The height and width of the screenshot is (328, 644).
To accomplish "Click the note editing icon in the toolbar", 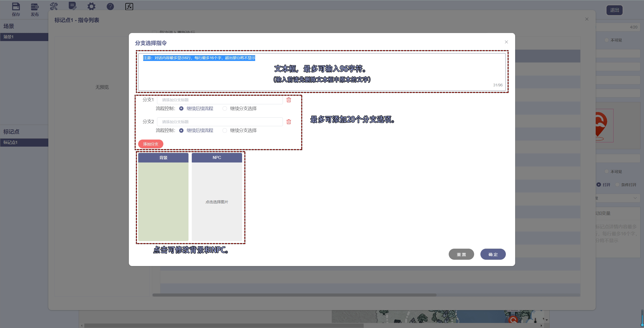I will pos(73,6).
